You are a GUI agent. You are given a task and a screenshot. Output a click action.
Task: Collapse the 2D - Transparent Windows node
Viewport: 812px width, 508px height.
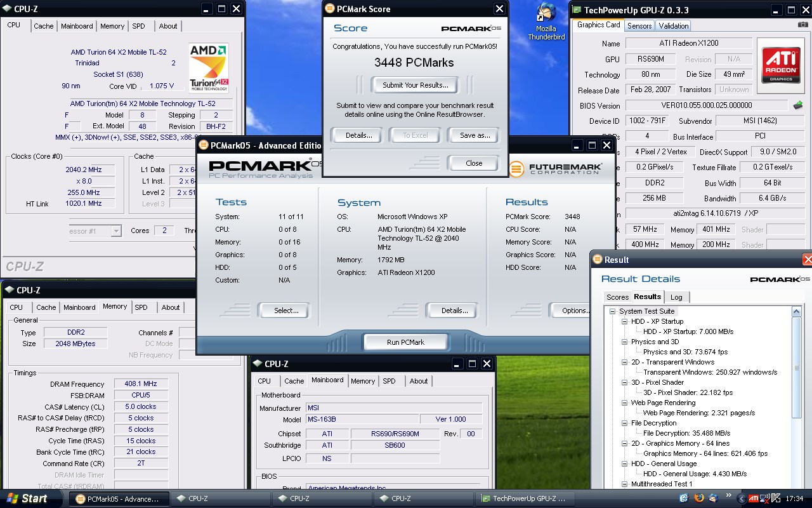pyautogui.click(x=625, y=362)
